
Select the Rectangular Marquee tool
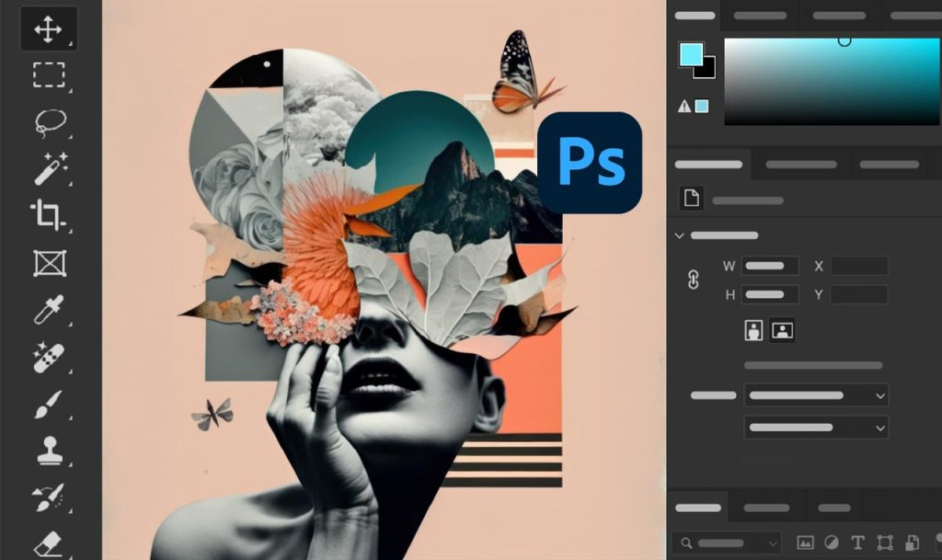coord(49,75)
